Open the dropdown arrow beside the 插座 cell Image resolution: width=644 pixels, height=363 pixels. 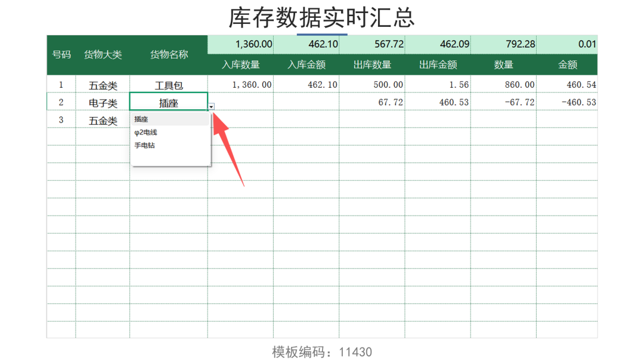pyautogui.click(x=211, y=107)
